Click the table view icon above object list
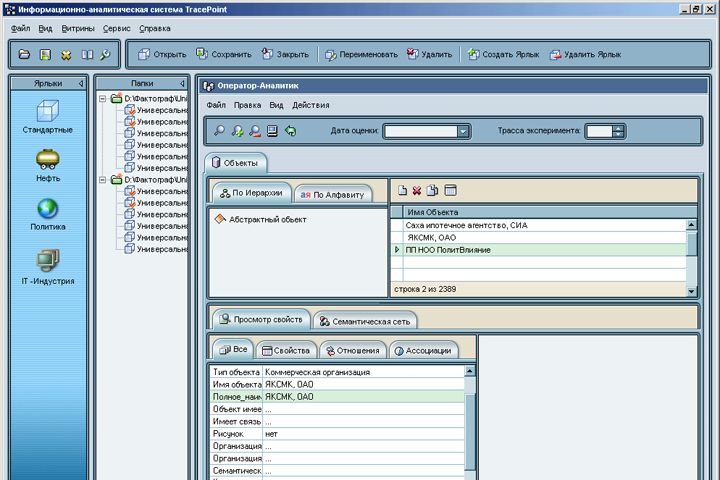Image resolution: width=720 pixels, height=480 pixels. pos(450,190)
